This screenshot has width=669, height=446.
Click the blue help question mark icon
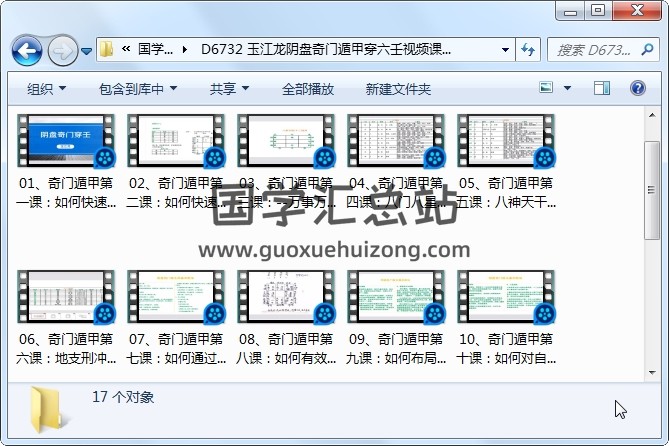637,89
